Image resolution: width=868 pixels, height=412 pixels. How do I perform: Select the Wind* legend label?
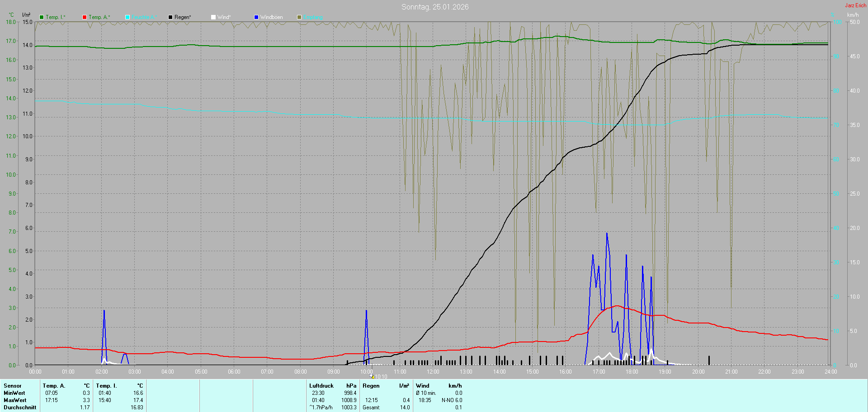224,17
